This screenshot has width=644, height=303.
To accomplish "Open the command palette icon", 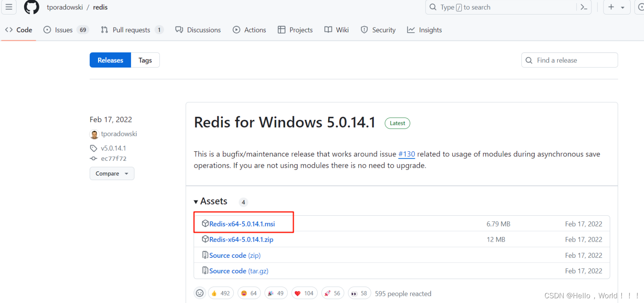I will click(584, 7).
